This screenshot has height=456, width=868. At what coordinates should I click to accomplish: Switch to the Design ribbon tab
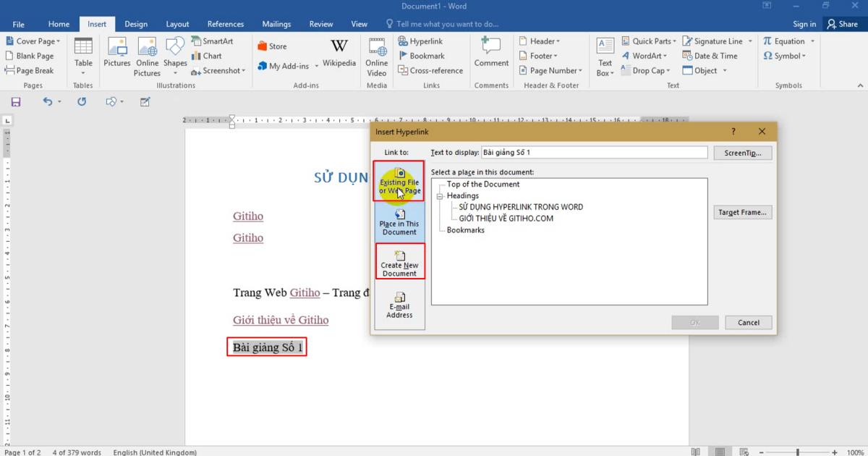(x=136, y=23)
